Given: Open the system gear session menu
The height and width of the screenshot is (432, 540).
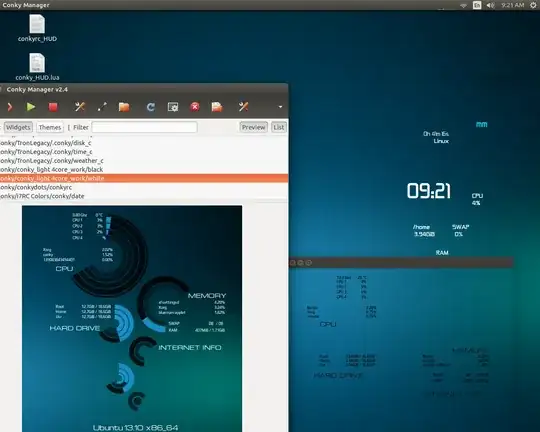Looking at the screenshot, I should (x=533, y=5).
